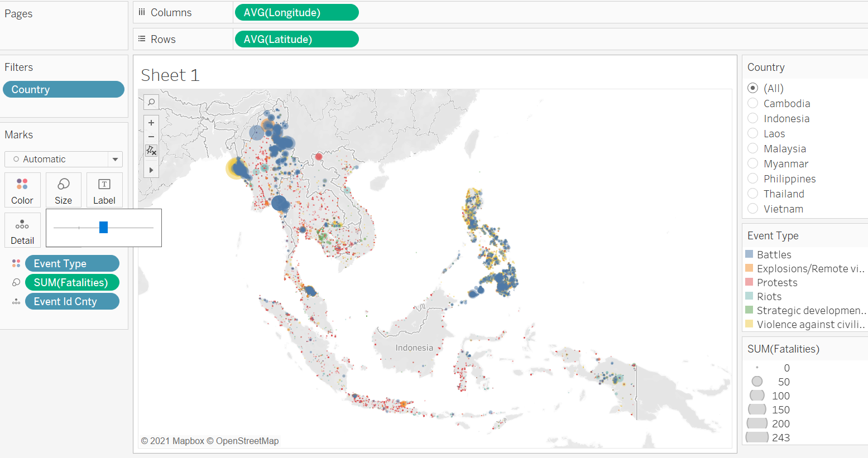Select the (All) country radio option
This screenshot has width=868, height=458.
click(753, 88)
